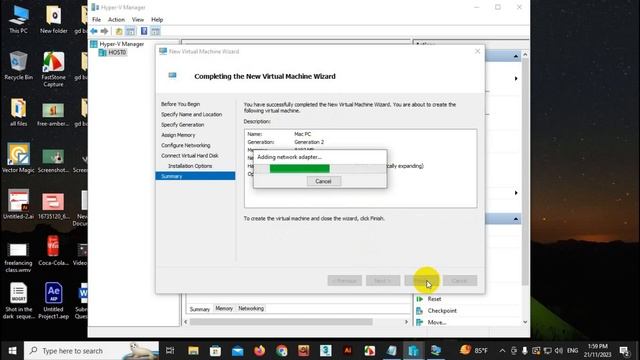Go to Assign Memory wizard step

pos(178,135)
